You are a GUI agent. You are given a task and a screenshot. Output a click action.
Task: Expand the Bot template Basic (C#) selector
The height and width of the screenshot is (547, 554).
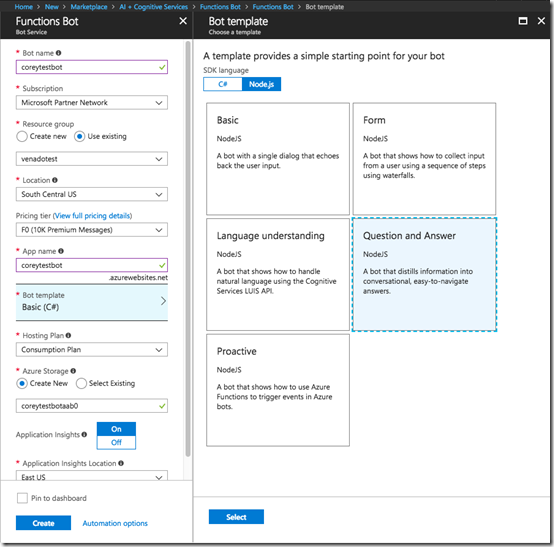click(x=92, y=303)
